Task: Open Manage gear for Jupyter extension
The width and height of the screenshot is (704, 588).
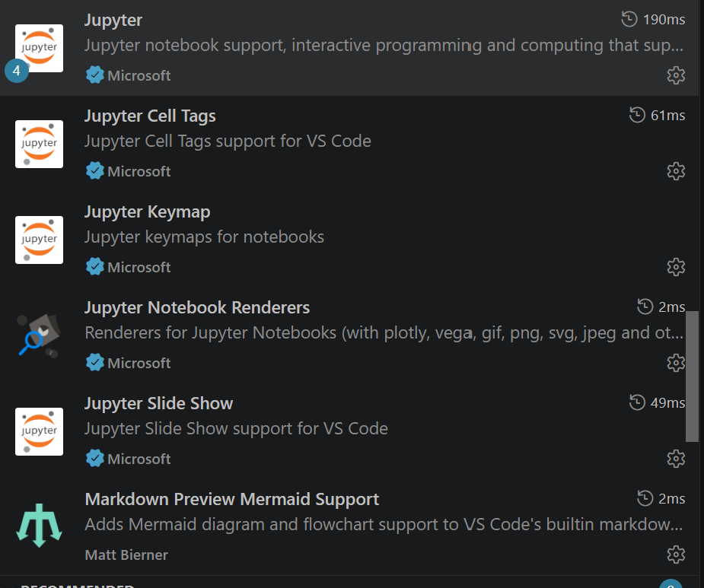Action: click(676, 75)
